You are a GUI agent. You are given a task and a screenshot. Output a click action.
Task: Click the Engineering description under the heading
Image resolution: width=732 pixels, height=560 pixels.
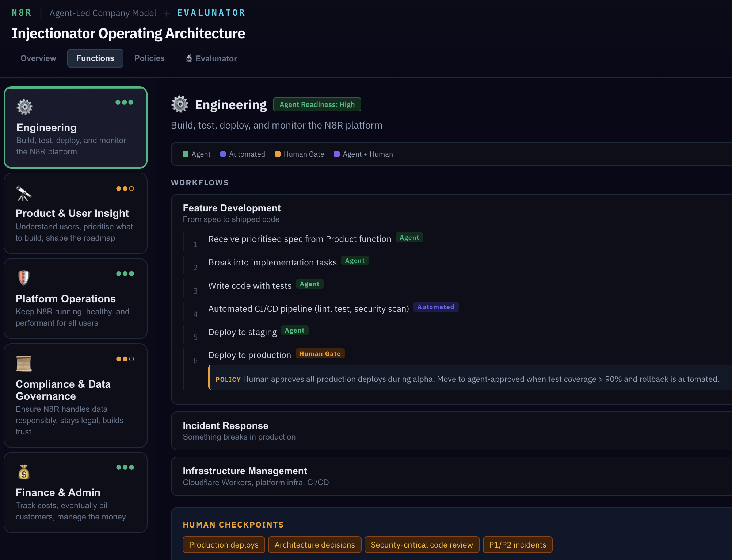[277, 125]
